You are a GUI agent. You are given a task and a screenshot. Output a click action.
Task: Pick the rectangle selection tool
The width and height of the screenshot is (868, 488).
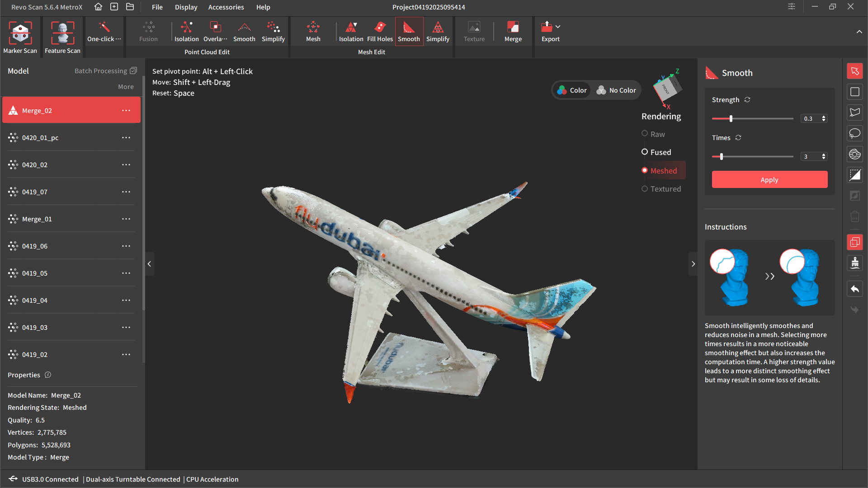(x=854, y=92)
